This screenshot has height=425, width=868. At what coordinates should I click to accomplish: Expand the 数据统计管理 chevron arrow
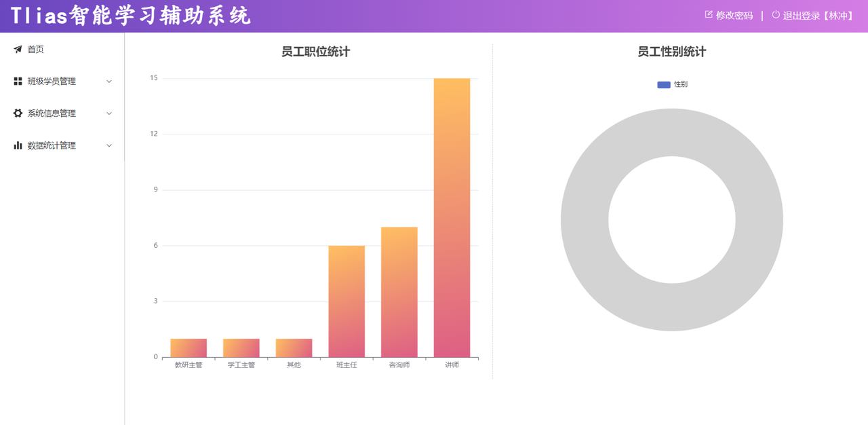[109, 145]
